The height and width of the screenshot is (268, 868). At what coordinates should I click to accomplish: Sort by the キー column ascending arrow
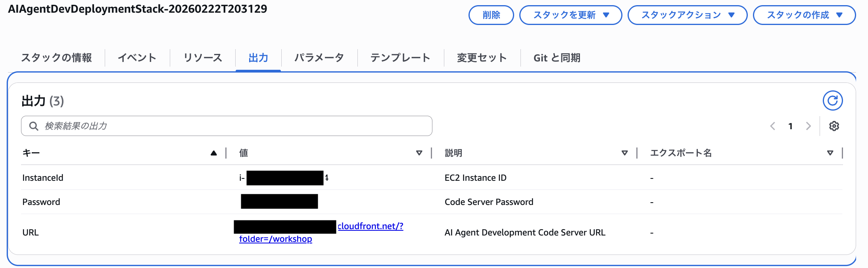click(213, 153)
